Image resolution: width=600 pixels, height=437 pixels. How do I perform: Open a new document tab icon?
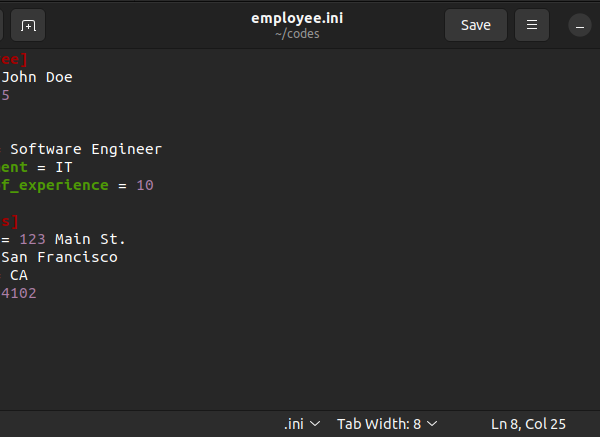(28, 25)
